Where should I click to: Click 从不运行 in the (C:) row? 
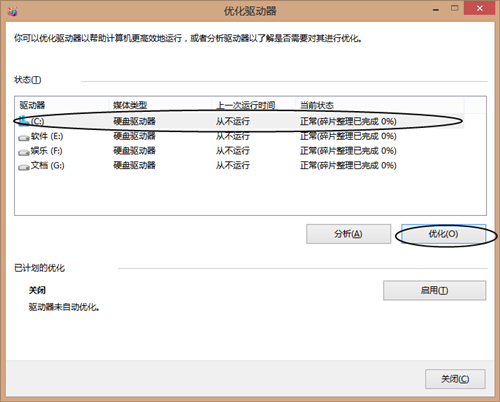click(x=233, y=121)
